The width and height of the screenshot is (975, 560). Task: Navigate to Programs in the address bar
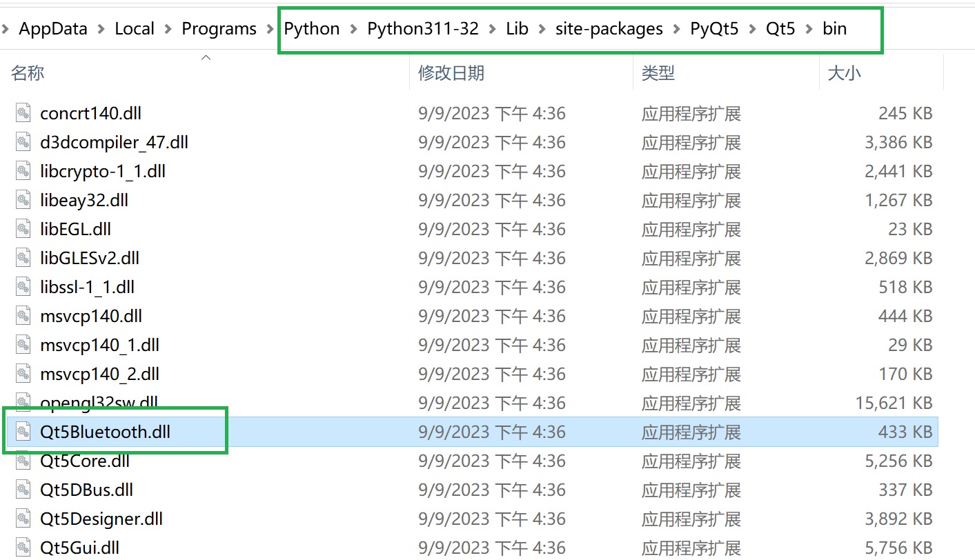click(219, 29)
